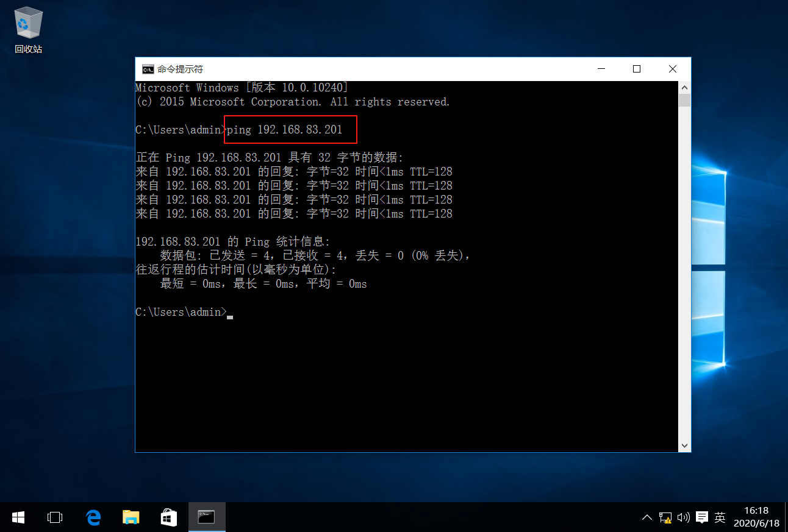Click the scrollbar up arrow
Image resolution: width=788 pixels, height=532 pixels.
(x=684, y=87)
